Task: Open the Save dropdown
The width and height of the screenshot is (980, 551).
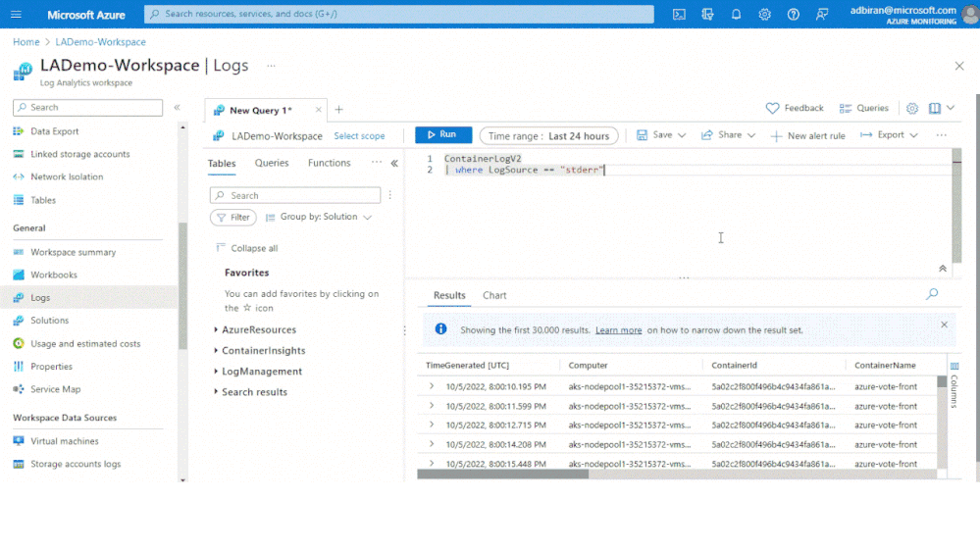Action: click(661, 135)
